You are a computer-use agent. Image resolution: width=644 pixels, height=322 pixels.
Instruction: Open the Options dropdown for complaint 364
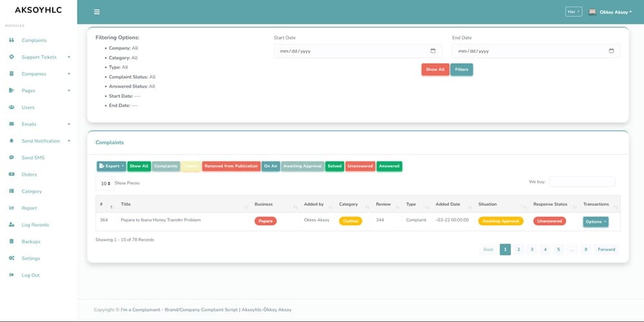(x=596, y=222)
